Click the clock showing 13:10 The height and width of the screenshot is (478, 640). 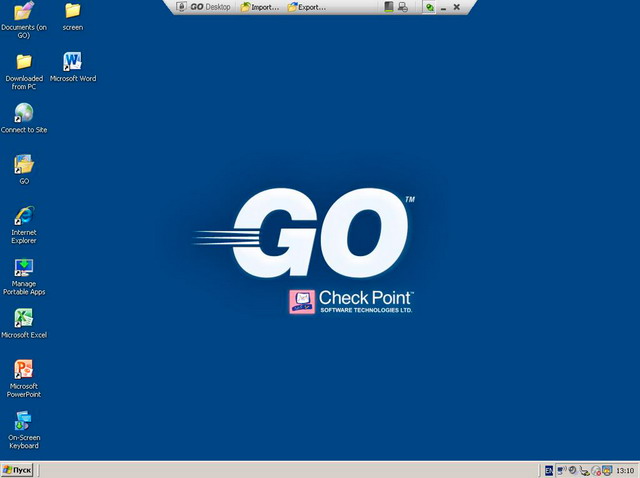coord(625,470)
